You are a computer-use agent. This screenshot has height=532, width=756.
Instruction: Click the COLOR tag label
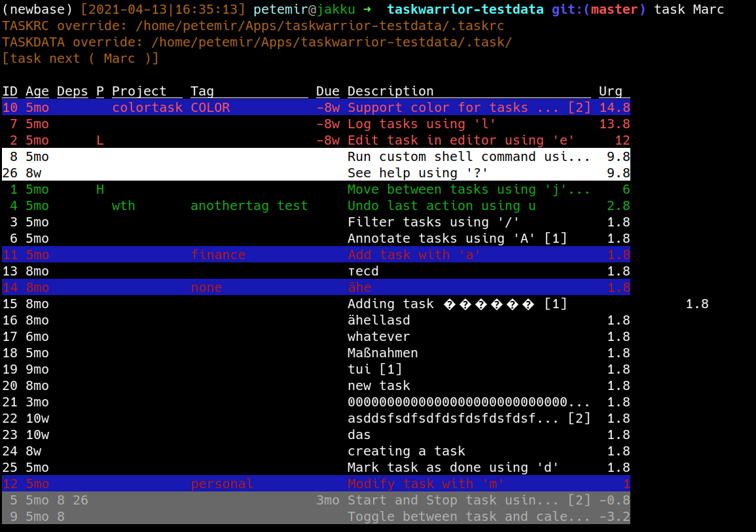coord(210,107)
